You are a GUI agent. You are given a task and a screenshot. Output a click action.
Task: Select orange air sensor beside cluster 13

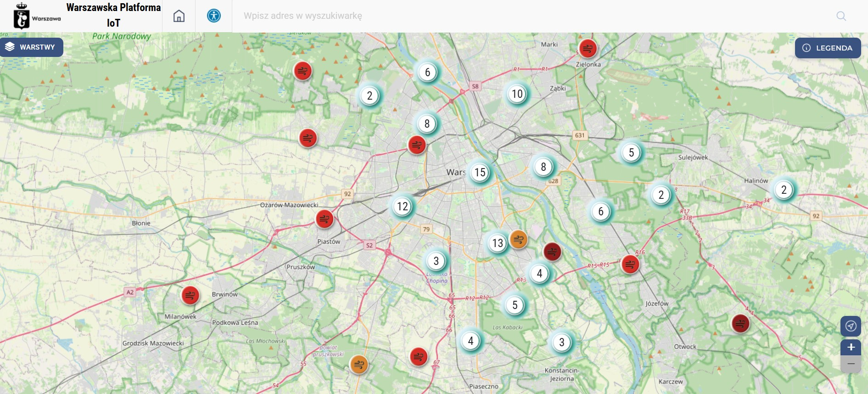point(519,239)
